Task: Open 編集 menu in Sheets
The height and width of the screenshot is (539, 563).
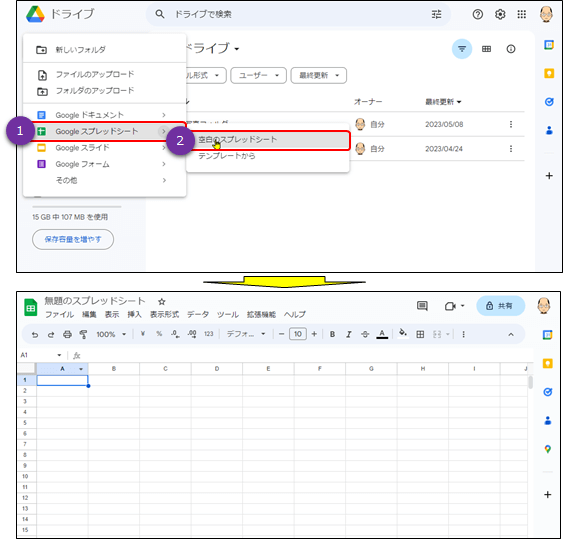Action: pos(89,315)
